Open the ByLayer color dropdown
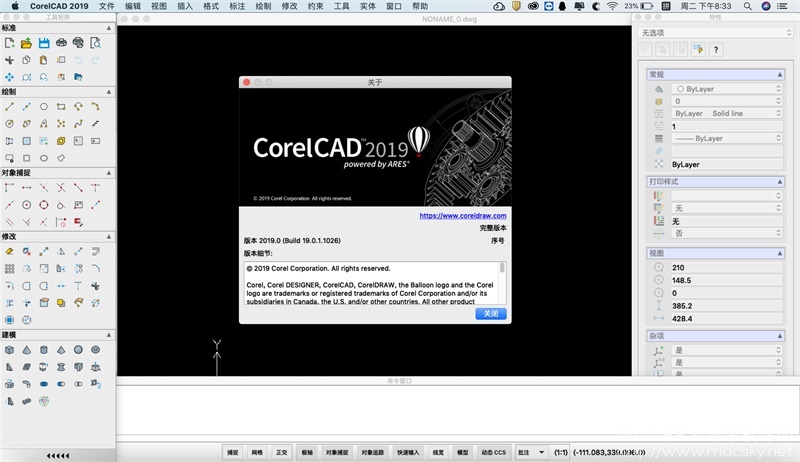Image resolution: width=800 pixels, height=462 pixels. pyautogui.click(x=727, y=89)
